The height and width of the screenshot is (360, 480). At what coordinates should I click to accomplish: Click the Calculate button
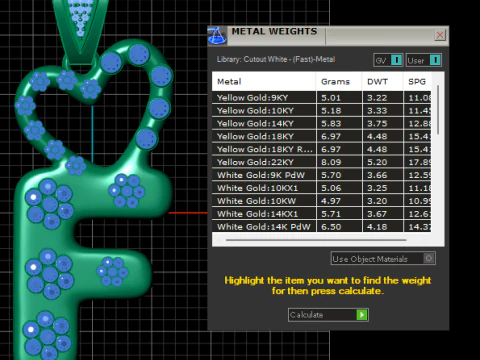pyautogui.click(x=328, y=315)
